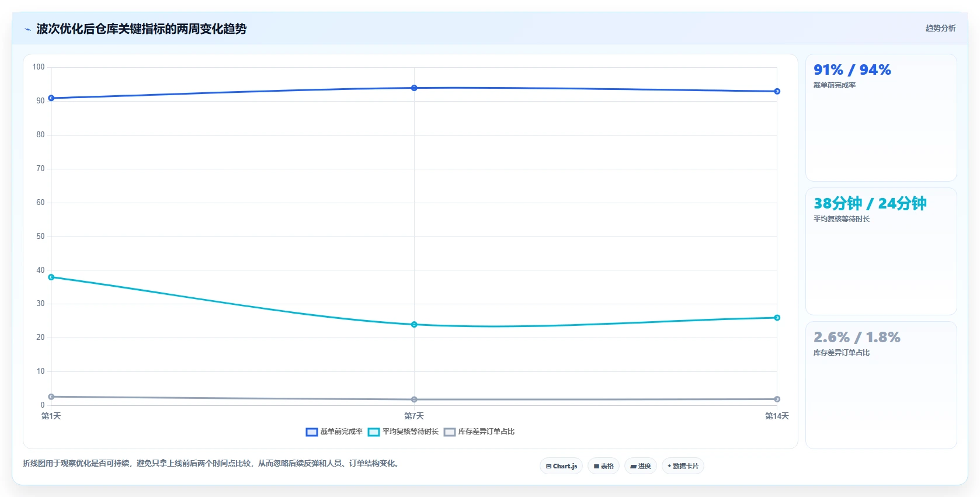Click the 50 y-axis tick label
The width and height of the screenshot is (980, 497).
[40, 237]
